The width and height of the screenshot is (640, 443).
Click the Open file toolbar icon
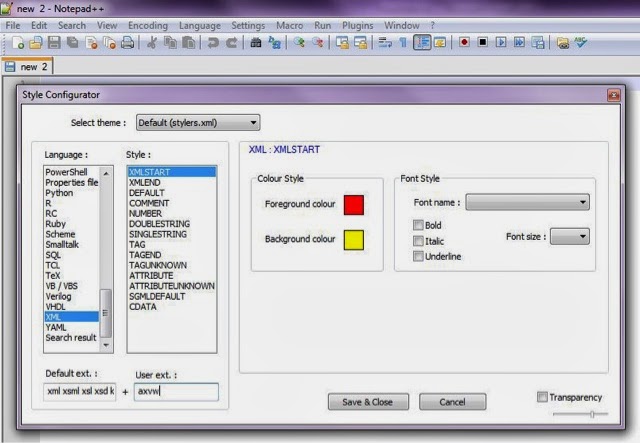[x=36, y=42]
